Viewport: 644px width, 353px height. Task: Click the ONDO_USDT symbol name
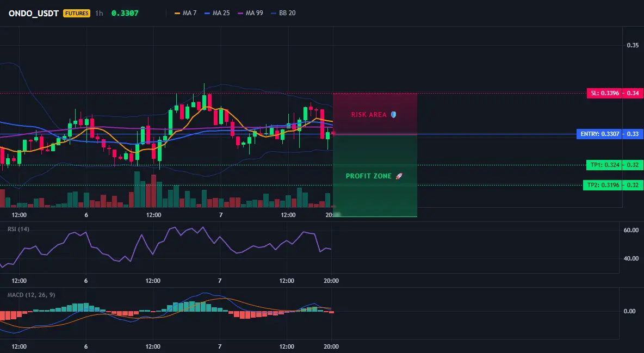click(x=34, y=13)
